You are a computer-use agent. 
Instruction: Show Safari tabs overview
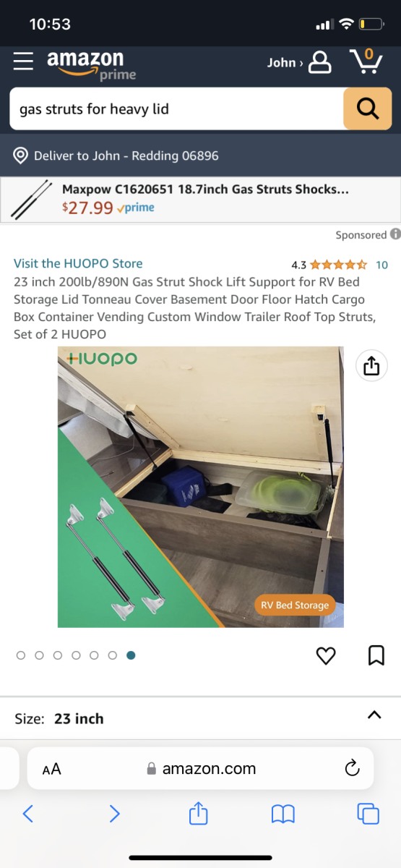[368, 814]
